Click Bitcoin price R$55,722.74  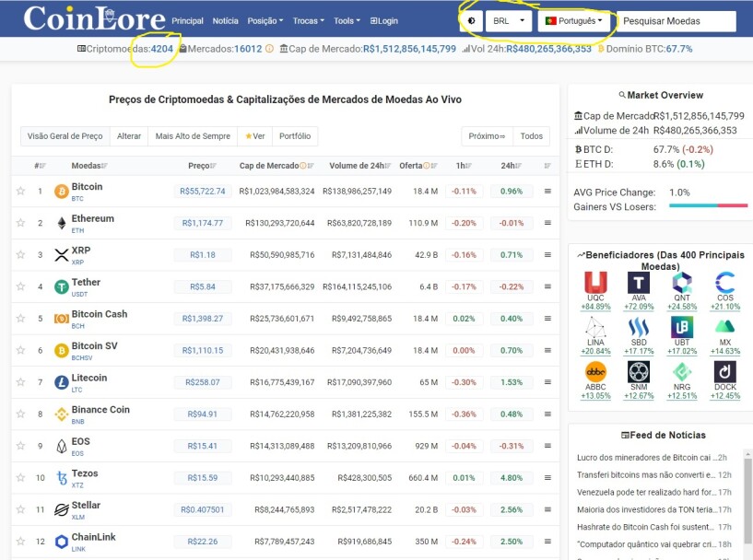[x=202, y=191]
